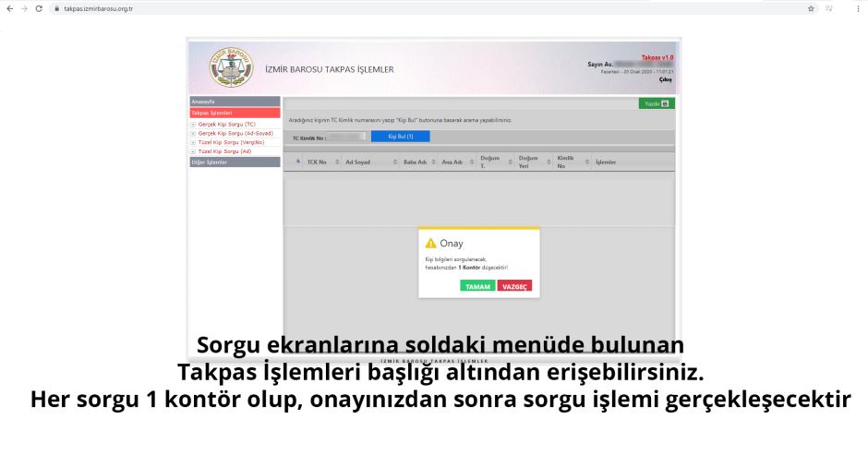Open Tüzel Kişi Sorgu (VergiNo) item

coord(232,142)
